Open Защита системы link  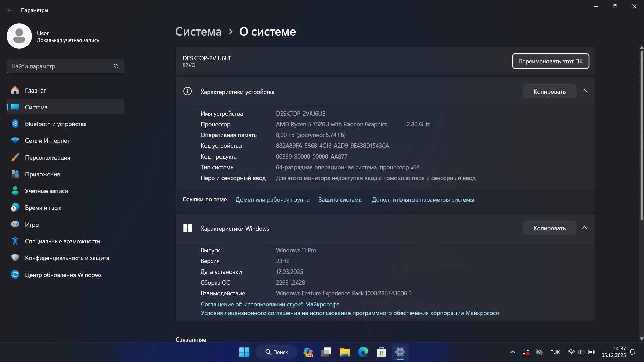(x=340, y=200)
